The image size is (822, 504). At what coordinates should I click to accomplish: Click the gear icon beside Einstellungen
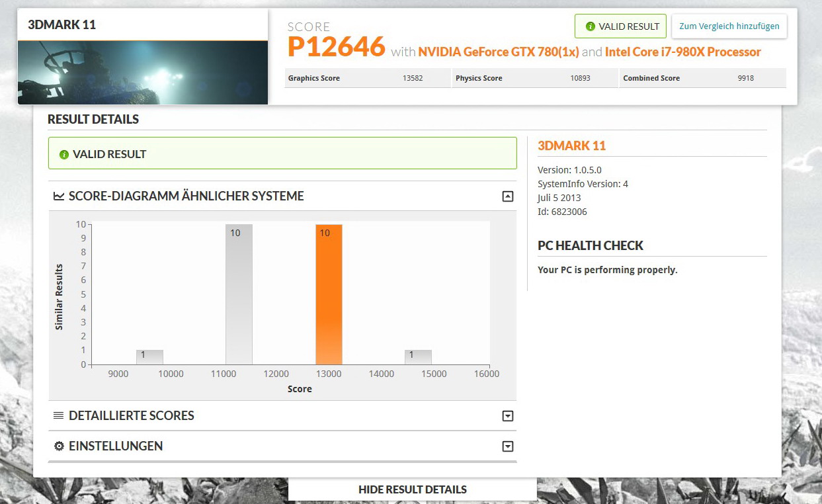coord(58,446)
